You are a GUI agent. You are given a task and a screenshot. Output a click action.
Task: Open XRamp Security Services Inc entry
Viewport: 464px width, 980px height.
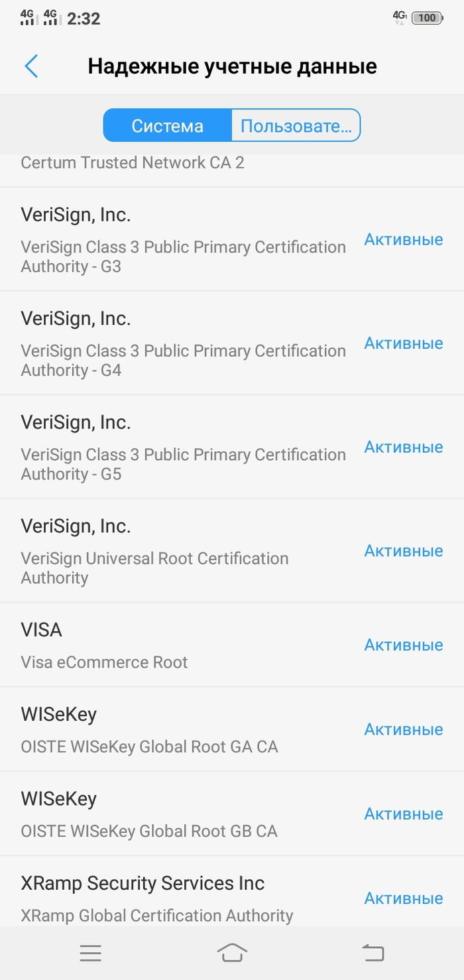(156, 898)
